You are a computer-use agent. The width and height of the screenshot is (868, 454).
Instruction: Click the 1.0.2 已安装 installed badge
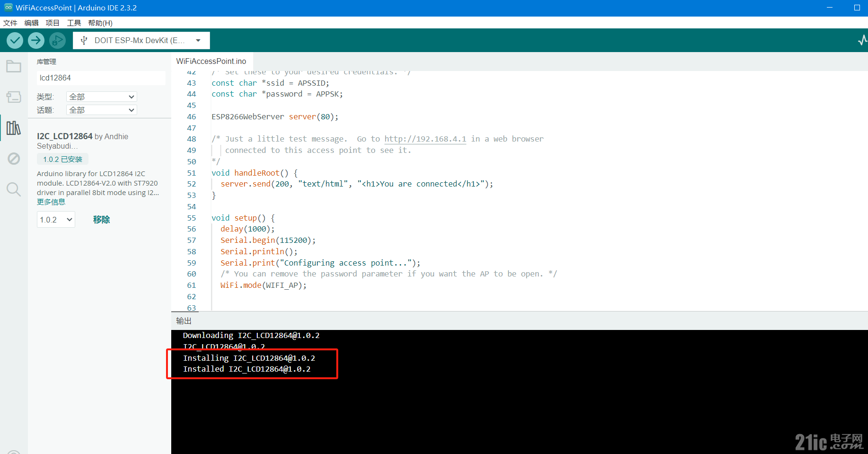pos(62,159)
